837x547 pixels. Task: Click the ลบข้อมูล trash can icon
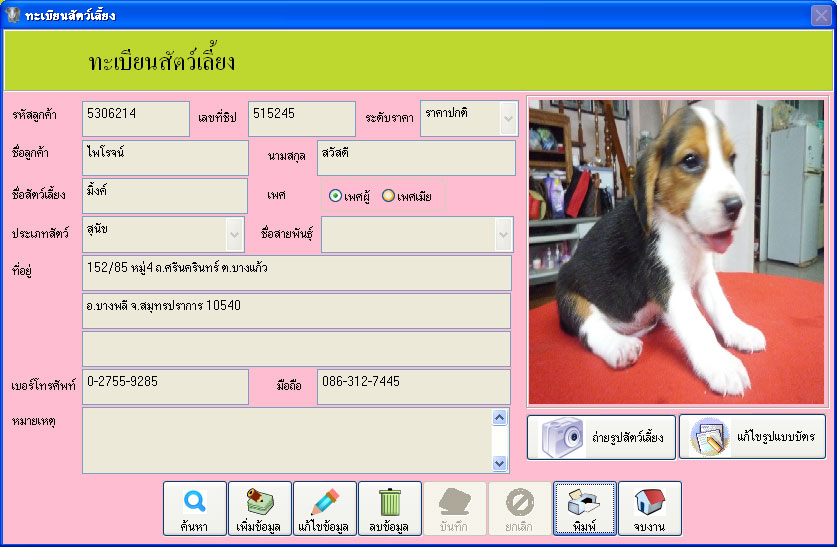tap(390, 502)
